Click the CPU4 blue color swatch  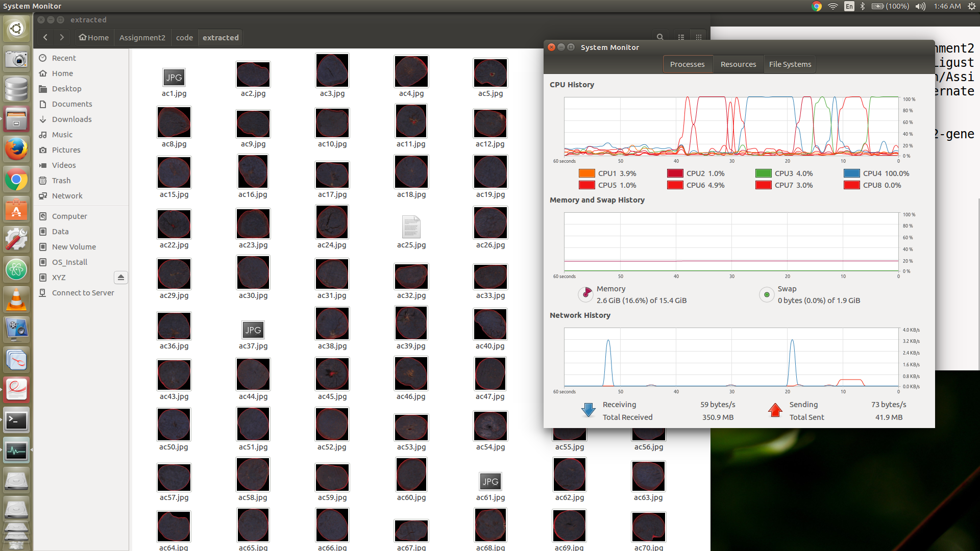point(851,173)
